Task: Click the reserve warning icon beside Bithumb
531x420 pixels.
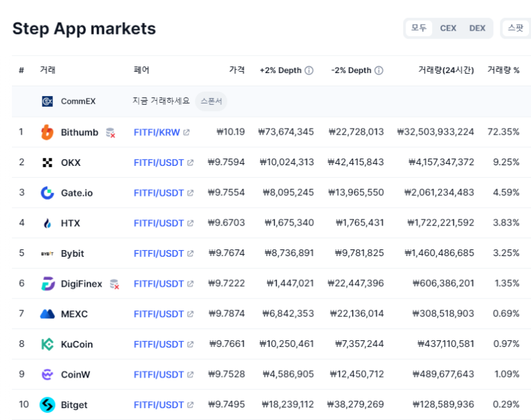Action: click(110, 133)
